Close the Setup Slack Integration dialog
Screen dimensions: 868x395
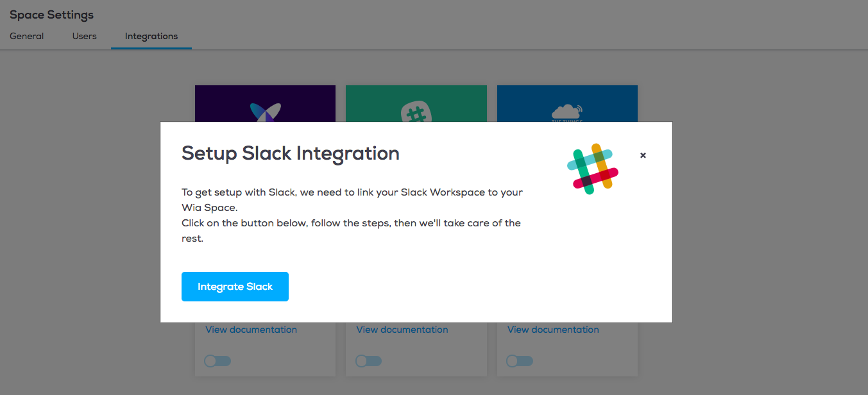pos(643,155)
